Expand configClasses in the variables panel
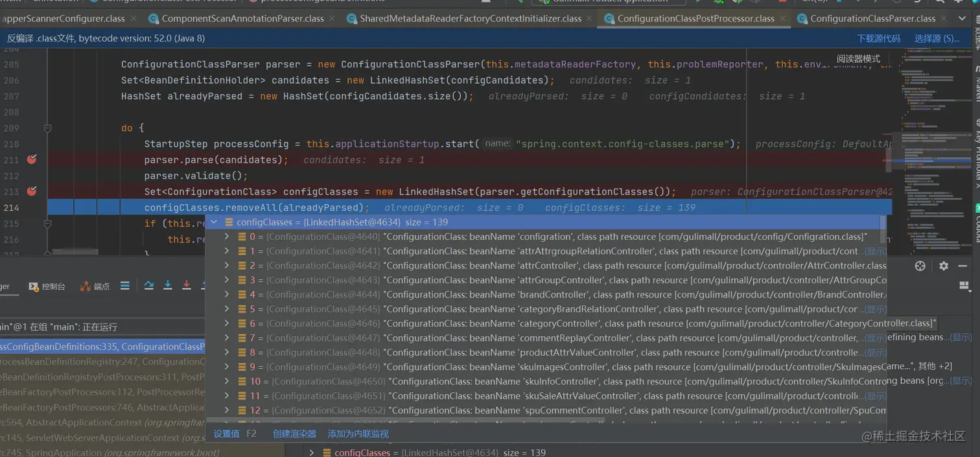The width and height of the screenshot is (980, 457). tap(312, 452)
